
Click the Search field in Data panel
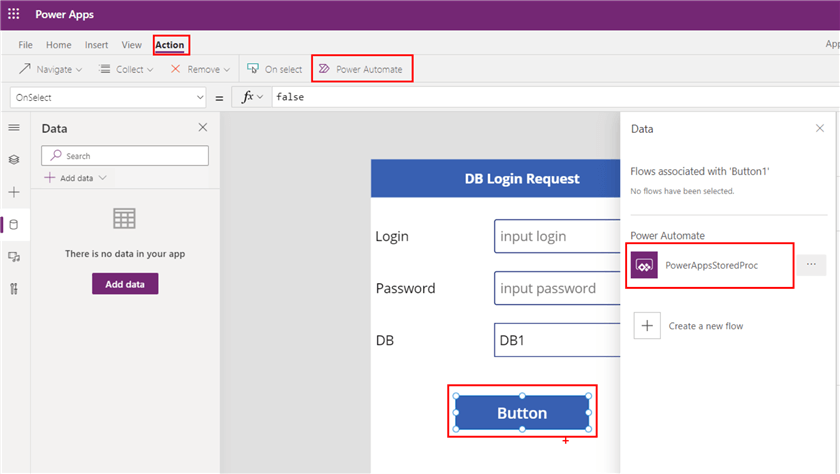point(125,156)
